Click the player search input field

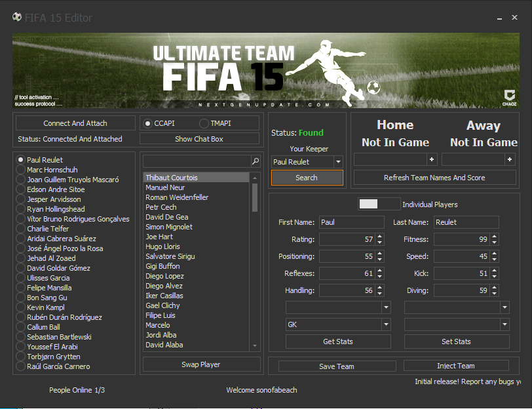click(197, 161)
